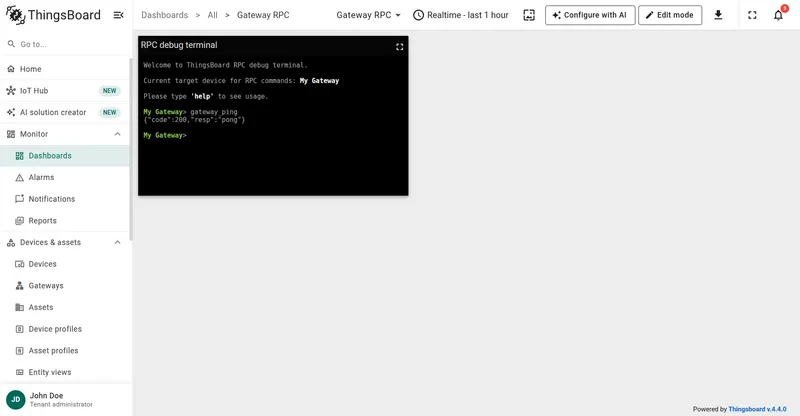
Task: Open the Realtime - last 1 hour timewindow
Action: [461, 15]
